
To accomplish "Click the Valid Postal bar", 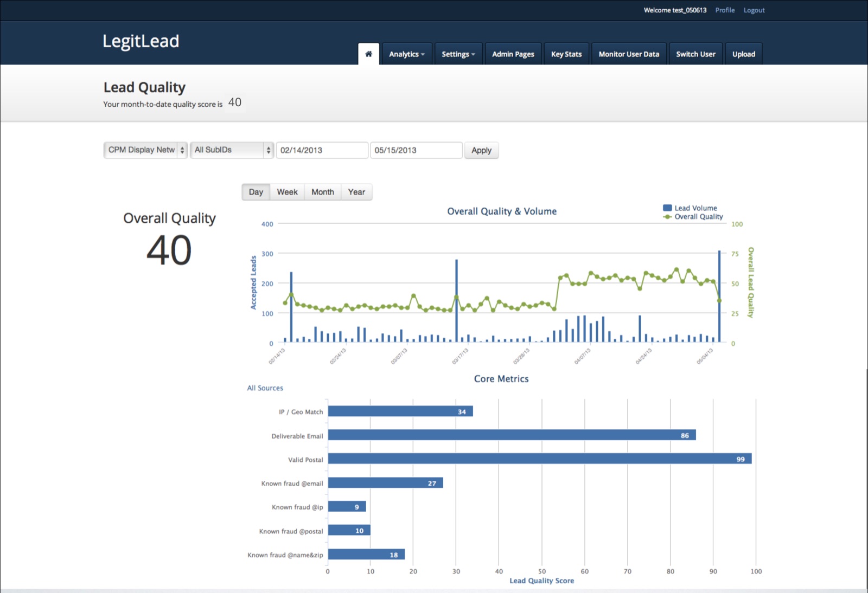I will tap(540, 459).
